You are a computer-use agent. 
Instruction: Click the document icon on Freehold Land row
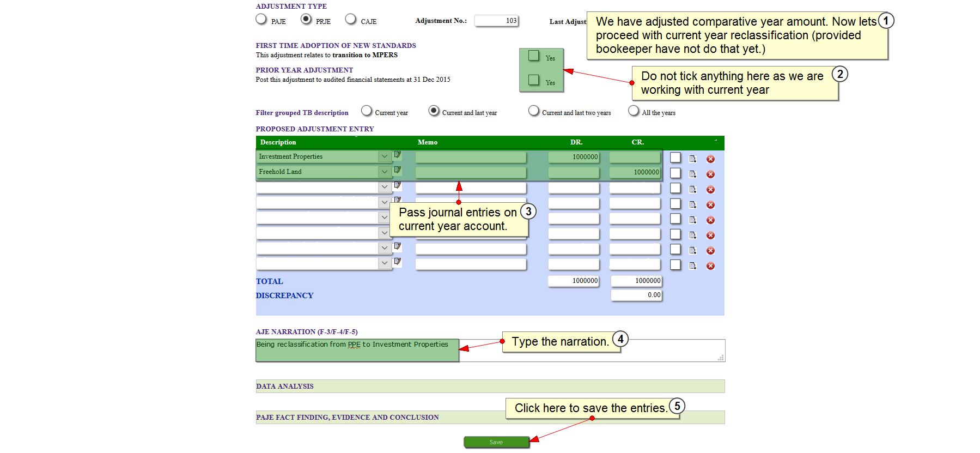[x=692, y=174]
